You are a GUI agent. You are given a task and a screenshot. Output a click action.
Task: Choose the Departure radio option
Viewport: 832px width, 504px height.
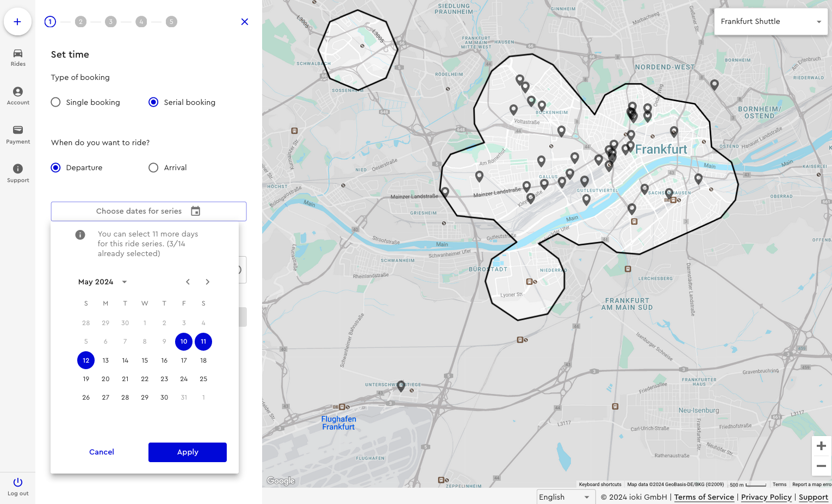click(x=55, y=167)
